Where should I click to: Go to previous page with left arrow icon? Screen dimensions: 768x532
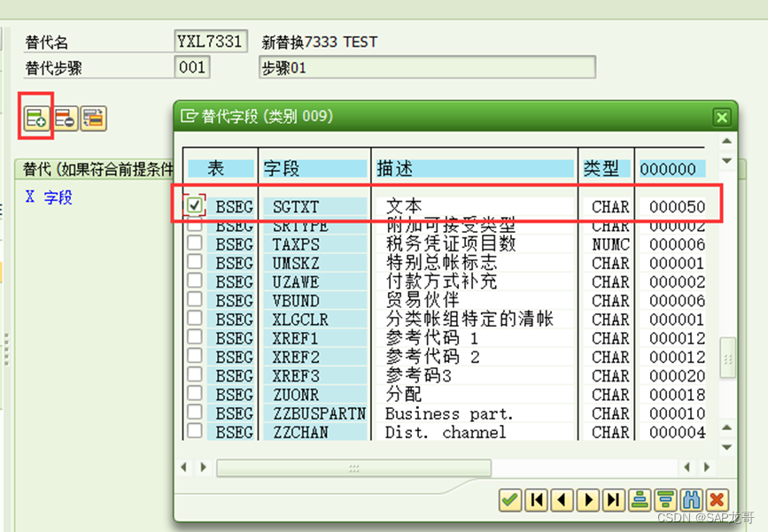pos(562,500)
